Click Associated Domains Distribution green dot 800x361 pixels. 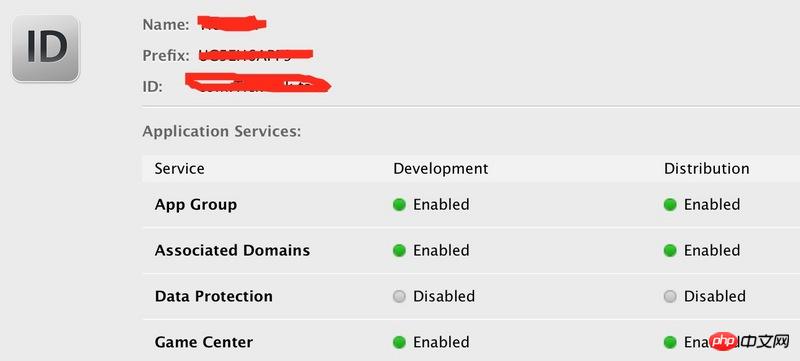click(x=670, y=251)
